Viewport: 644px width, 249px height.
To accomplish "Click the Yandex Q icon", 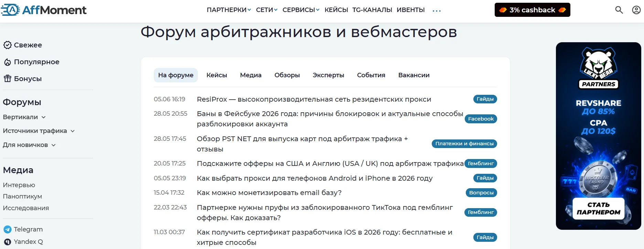I will pos(8,242).
